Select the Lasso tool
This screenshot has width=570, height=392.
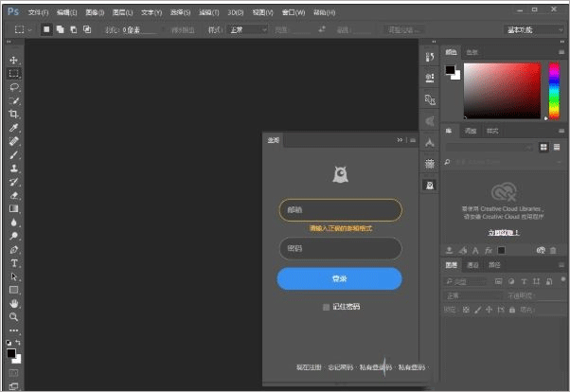pos(13,86)
